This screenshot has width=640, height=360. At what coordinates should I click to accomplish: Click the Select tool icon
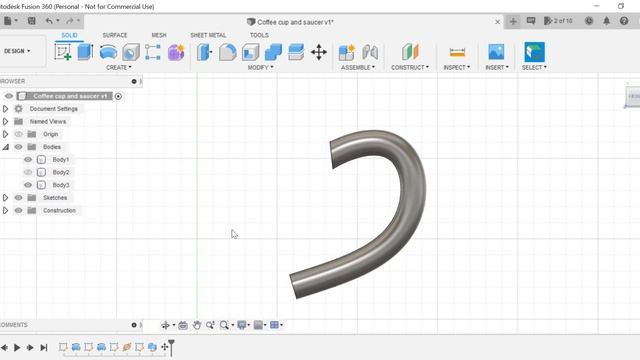click(534, 52)
